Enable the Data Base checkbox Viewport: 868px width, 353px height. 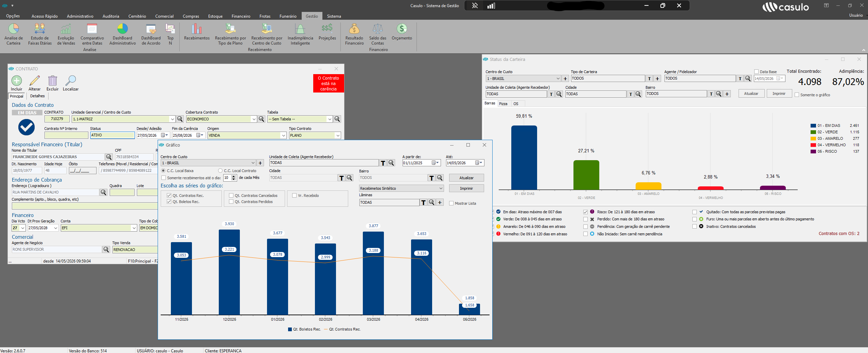[x=756, y=72]
